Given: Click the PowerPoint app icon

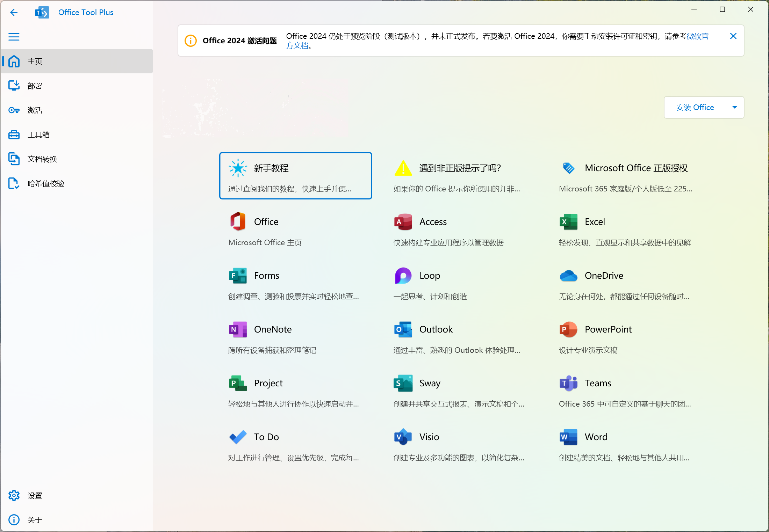Looking at the screenshot, I should coord(569,329).
